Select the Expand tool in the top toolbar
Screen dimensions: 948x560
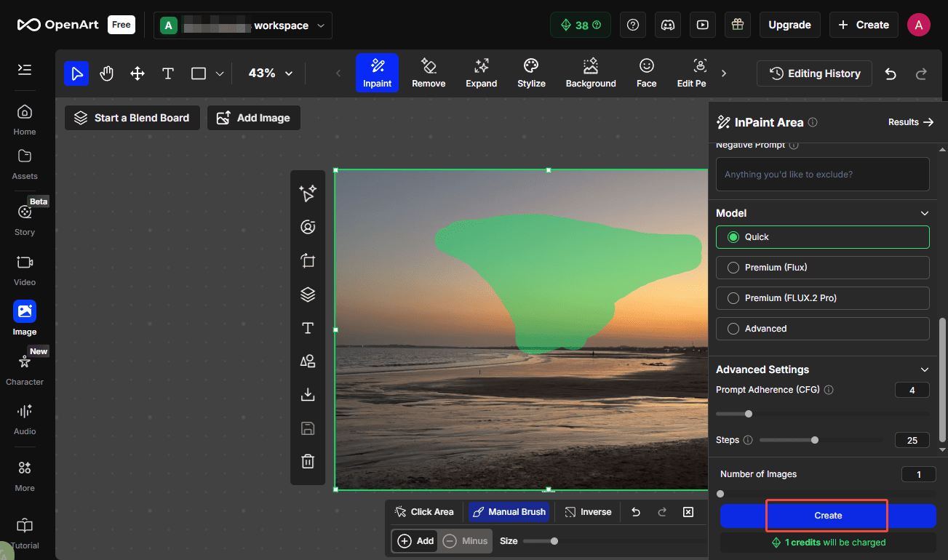click(x=481, y=72)
